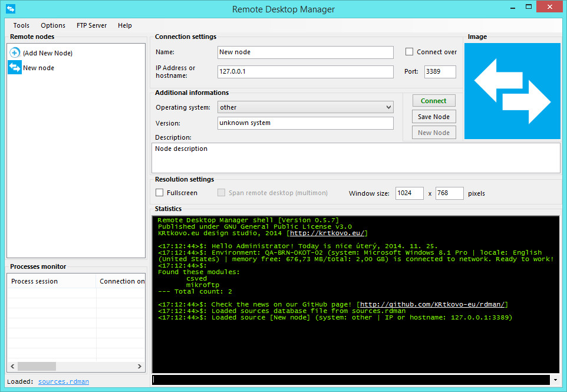The image size is (567, 392).
Task: Click the Connection on column header
Action: [x=121, y=281]
